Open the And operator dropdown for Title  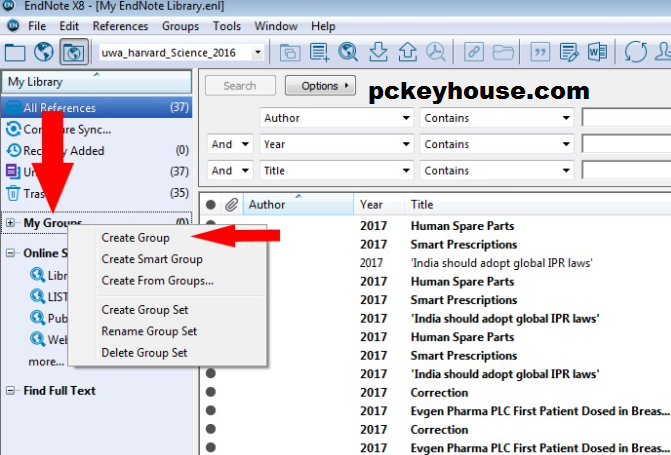(230, 171)
